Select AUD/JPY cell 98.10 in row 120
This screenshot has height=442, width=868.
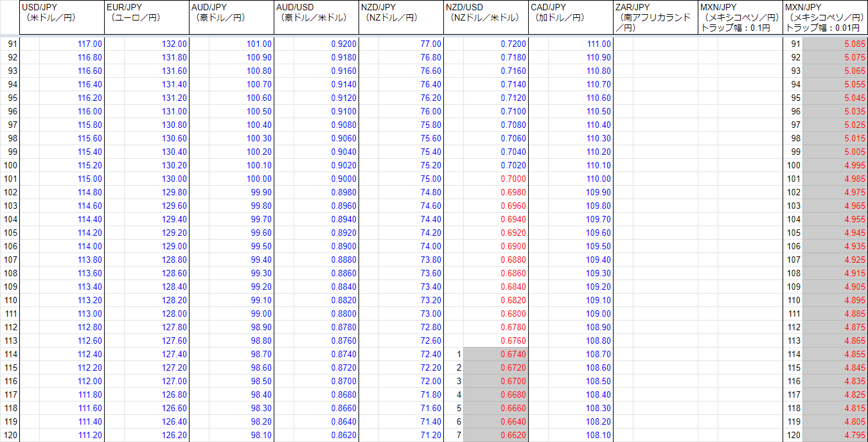coord(240,435)
